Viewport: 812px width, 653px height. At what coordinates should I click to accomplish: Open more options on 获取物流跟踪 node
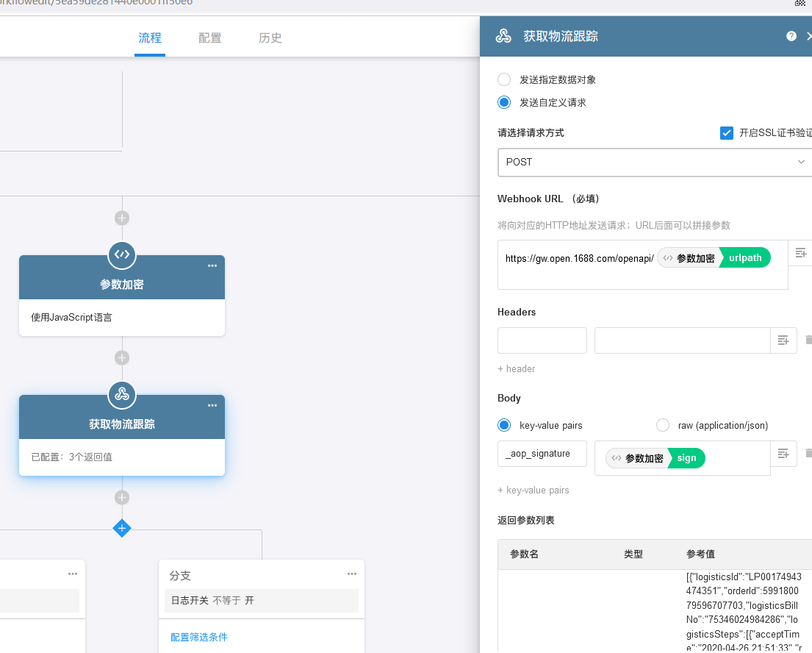pyautogui.click(x=212, y=406)
